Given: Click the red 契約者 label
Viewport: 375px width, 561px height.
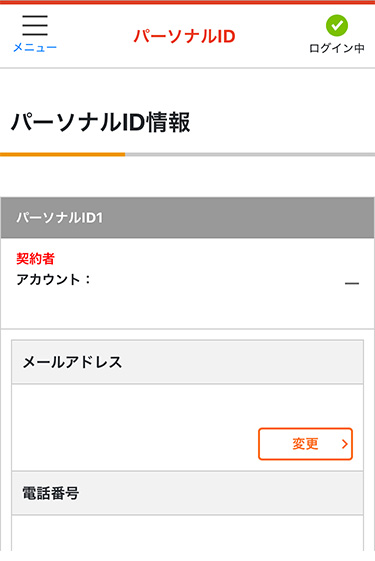Looking at the screenshot, I should (x=35, y=258).
